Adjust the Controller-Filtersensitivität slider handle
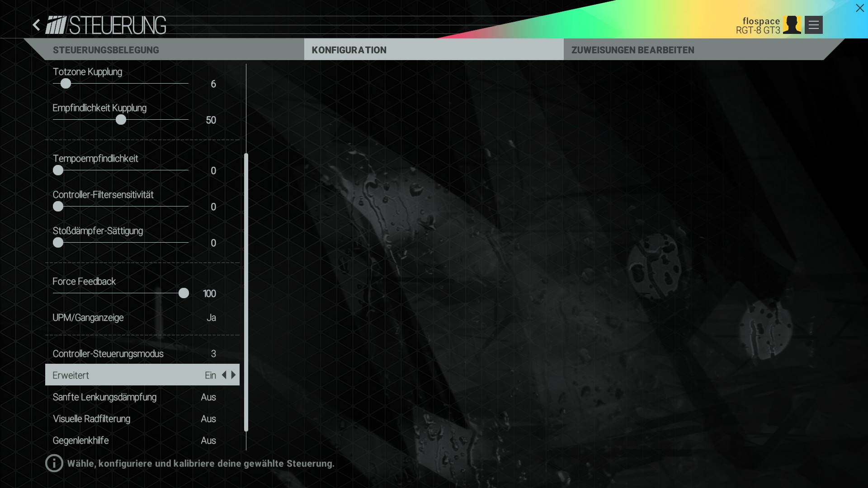Image resolution: width=868 pixels, height=488 pixels. [58, 206]
